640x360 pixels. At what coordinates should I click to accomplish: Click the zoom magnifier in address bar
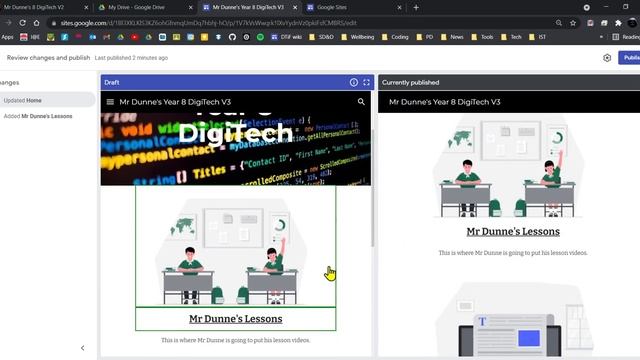tap(559, 23)
